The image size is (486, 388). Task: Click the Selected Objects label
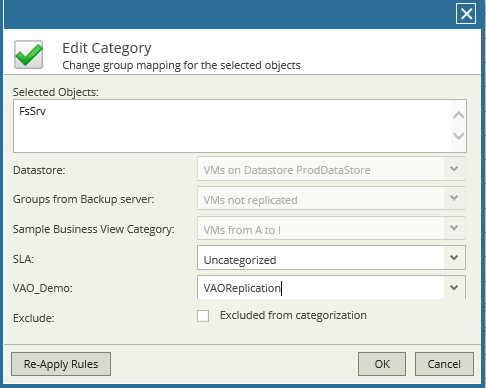pos(56,92)
